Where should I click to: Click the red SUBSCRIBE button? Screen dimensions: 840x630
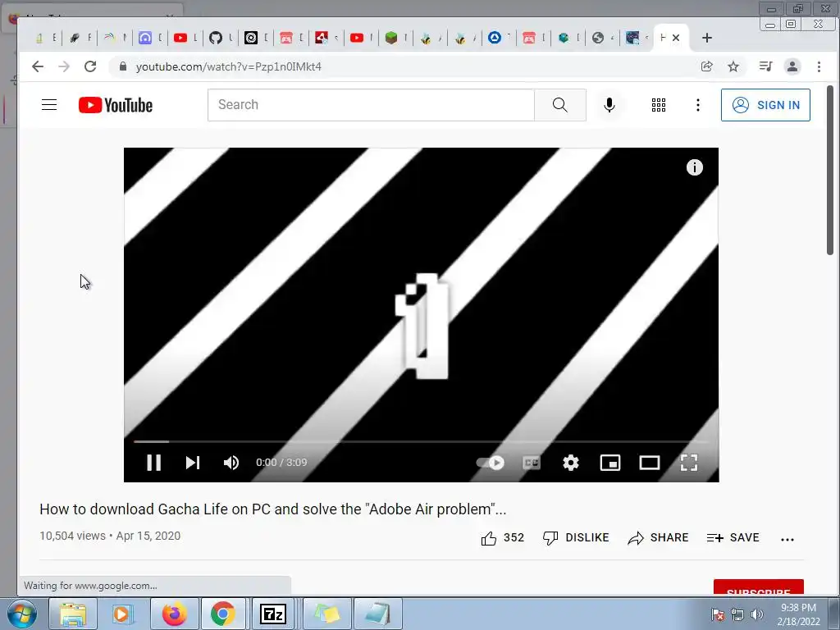[x=759, y=587]
